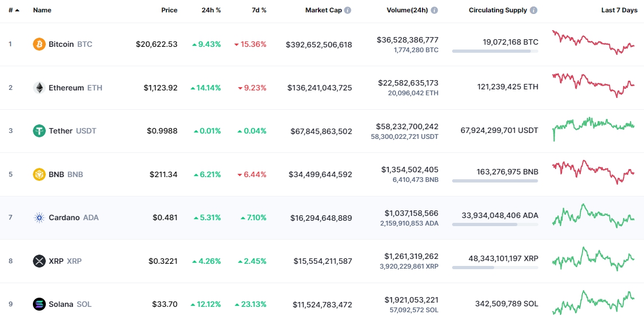The height and width of the screenshot is (323, 644).
Task: Click Ethereum's circulating supply 121,239,425 ETH
Action: pos(508,87)
